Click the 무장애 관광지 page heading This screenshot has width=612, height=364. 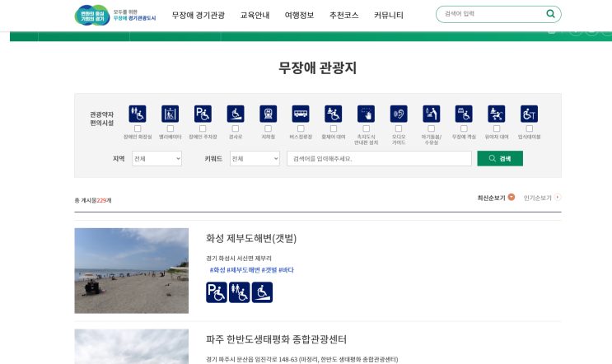(x=317, y=68)
